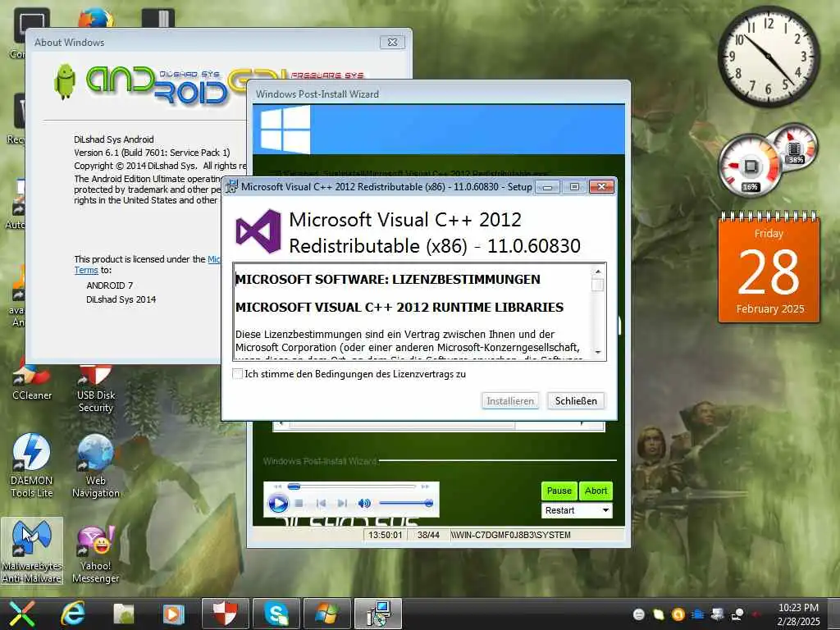Click the blue chip tray icon
The height and width of the screenshot is (630, 840).
[698, 614]
